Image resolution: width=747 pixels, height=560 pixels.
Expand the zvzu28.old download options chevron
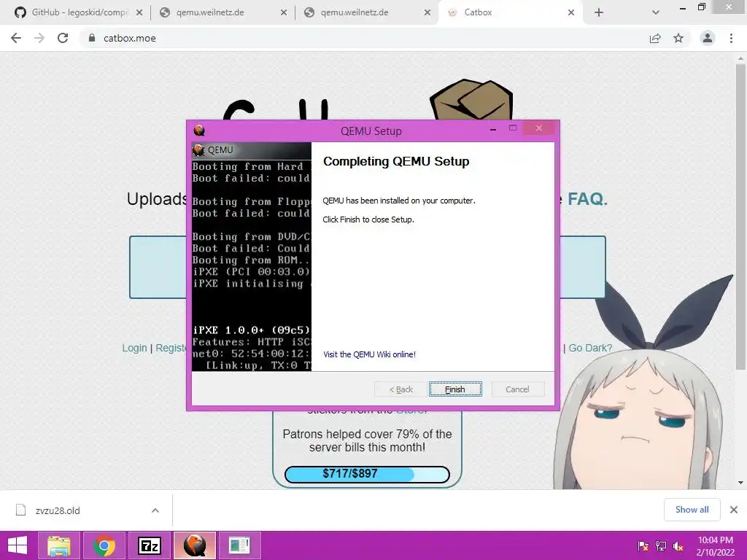[x=155, y=510]
